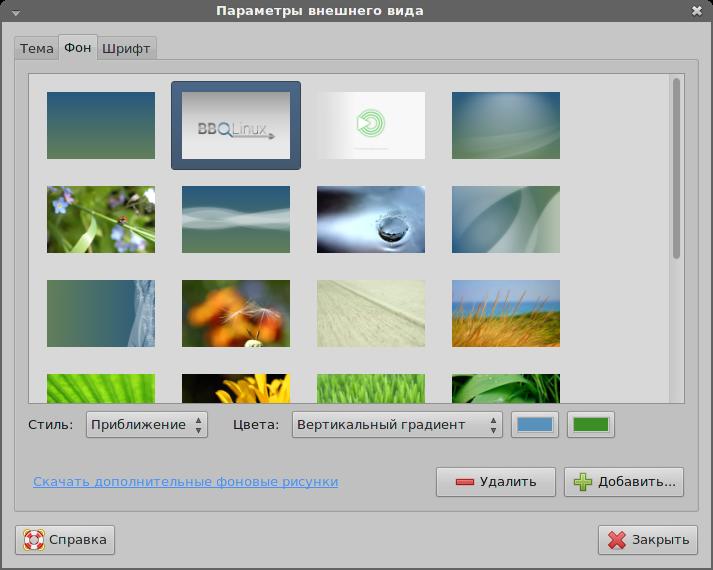Select the Фон tab
The image size is (713, 570).
click(78, 47)
